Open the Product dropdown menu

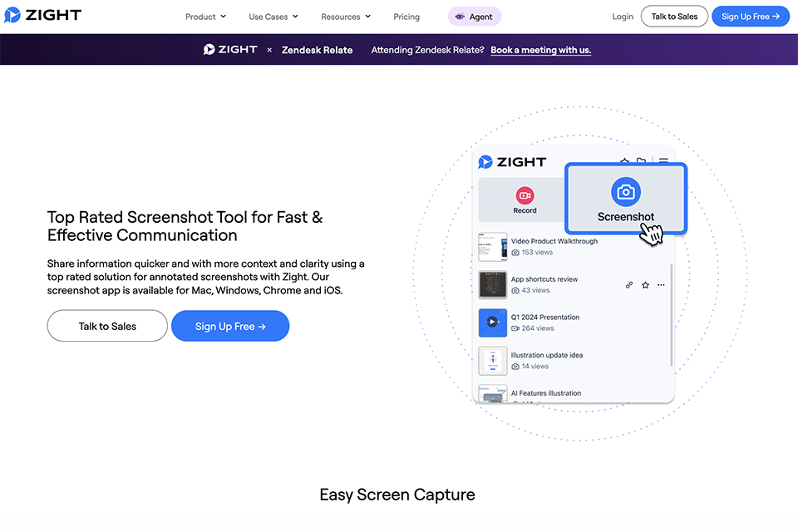click(205, 17)
